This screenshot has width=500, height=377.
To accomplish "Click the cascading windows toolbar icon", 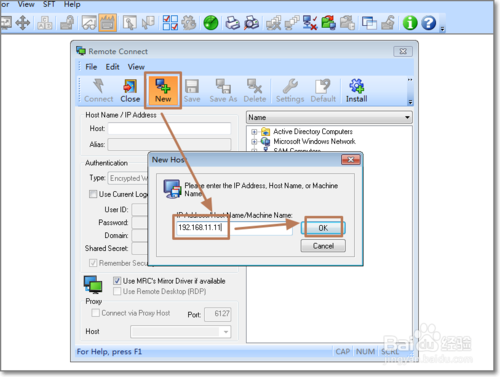I will click(369, 23).
